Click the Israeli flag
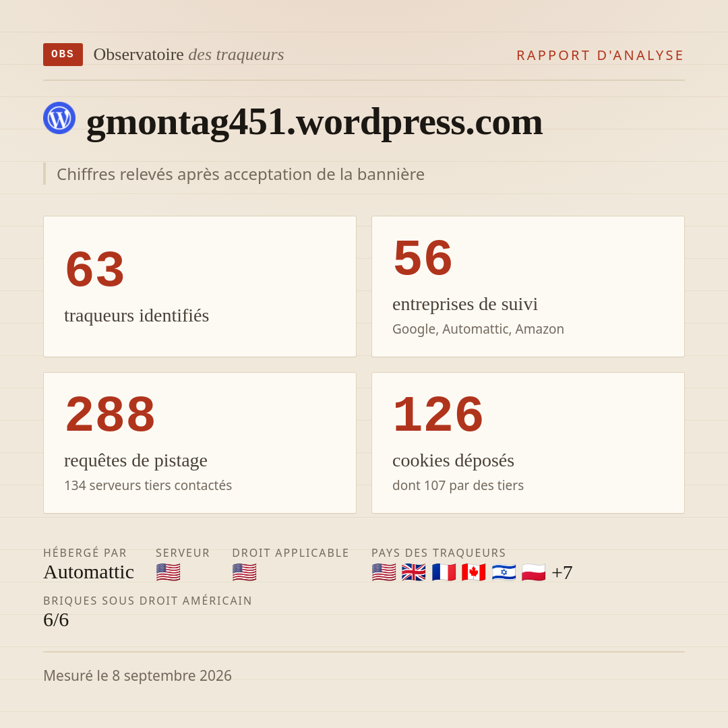The image size is (728, 728). click(504, 572)
